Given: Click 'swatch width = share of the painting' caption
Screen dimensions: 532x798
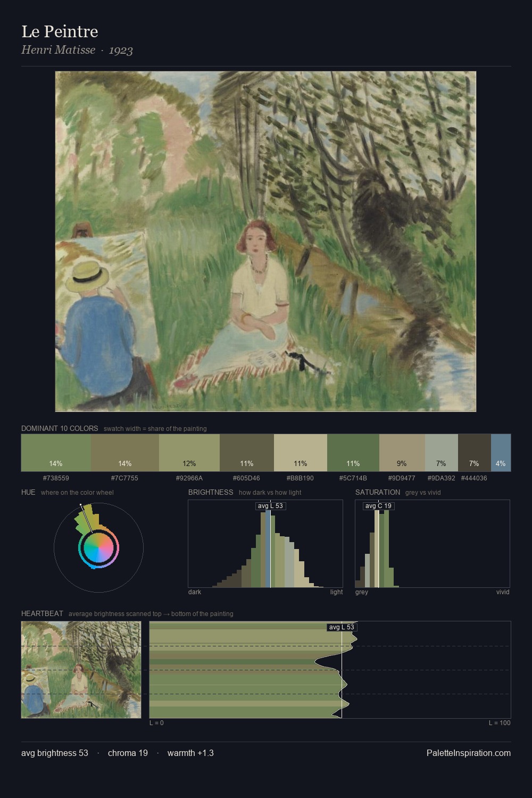Looking at the screenshot, I should [x=155, y=429].
